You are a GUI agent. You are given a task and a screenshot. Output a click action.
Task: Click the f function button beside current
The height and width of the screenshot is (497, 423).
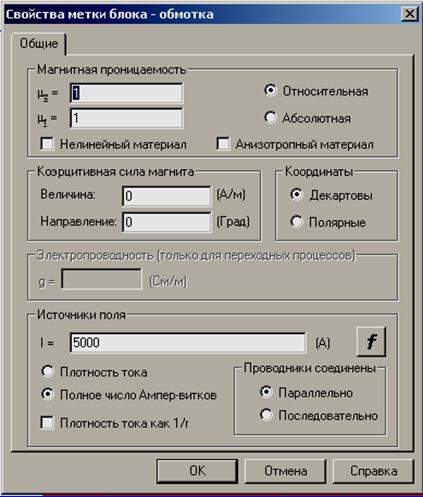click(x=371, y=342)
